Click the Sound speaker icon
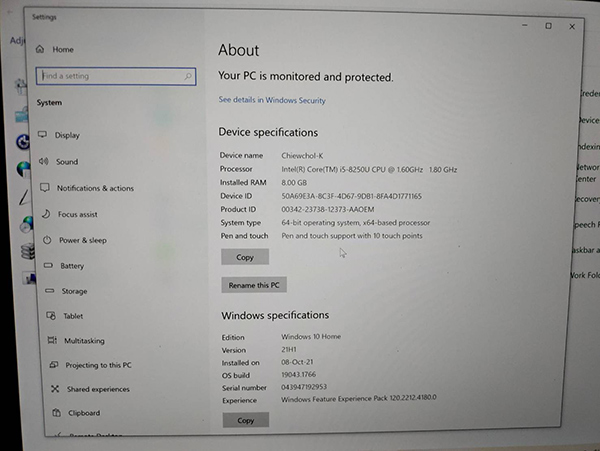 click(43, 161)
